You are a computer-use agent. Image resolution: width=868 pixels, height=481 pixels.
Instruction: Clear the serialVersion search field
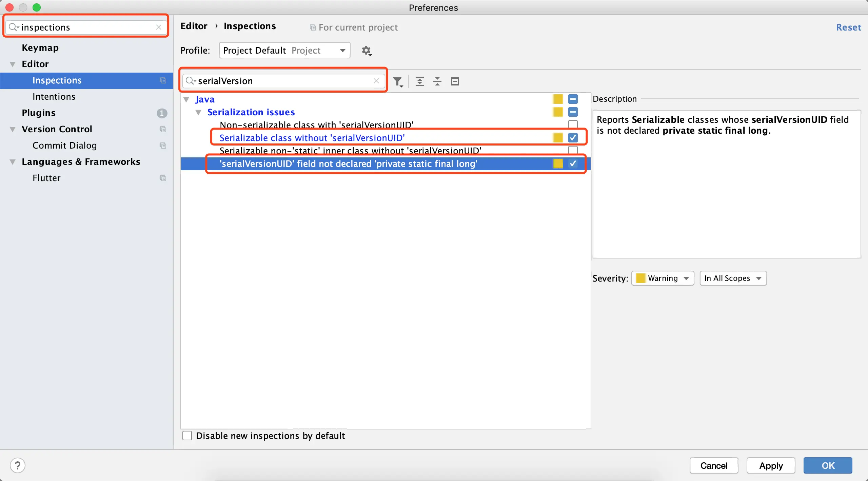(376, 81)
